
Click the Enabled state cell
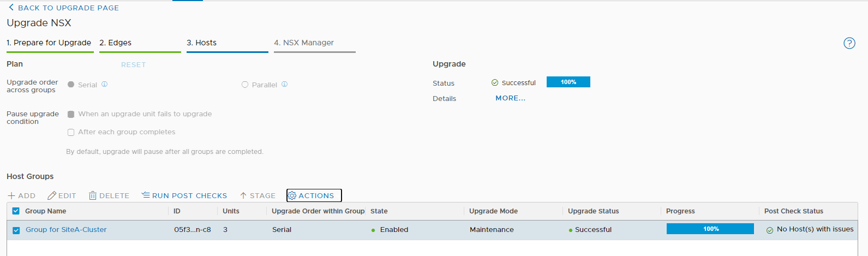[394, 230]
